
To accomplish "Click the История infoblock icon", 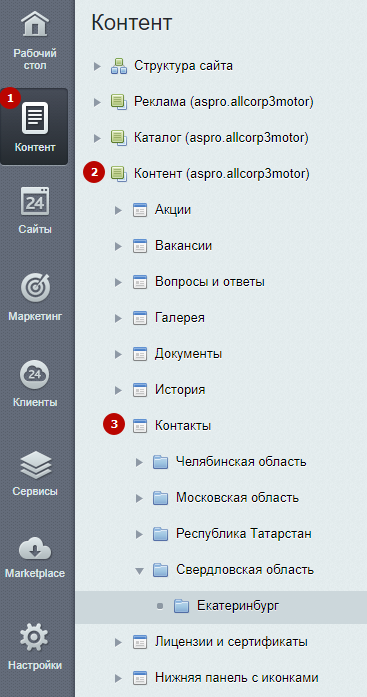I will (x=140, y=390).
